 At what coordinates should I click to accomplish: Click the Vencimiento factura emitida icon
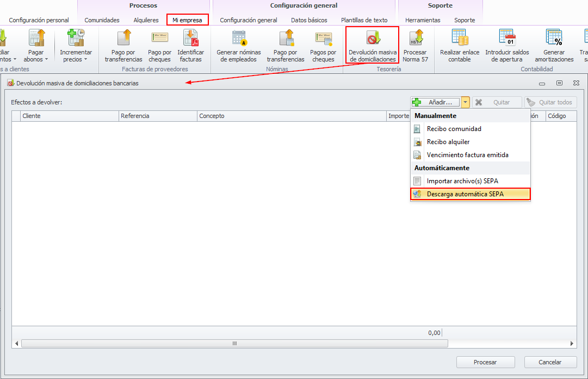coord(417,155)
